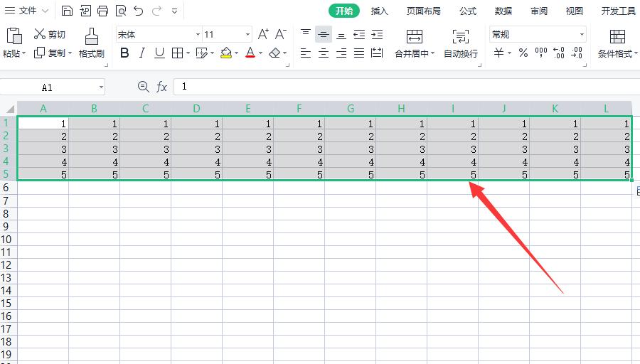640x364 pixels.
Task: Click the decrease decimal places icon
Action: [577, 53]
